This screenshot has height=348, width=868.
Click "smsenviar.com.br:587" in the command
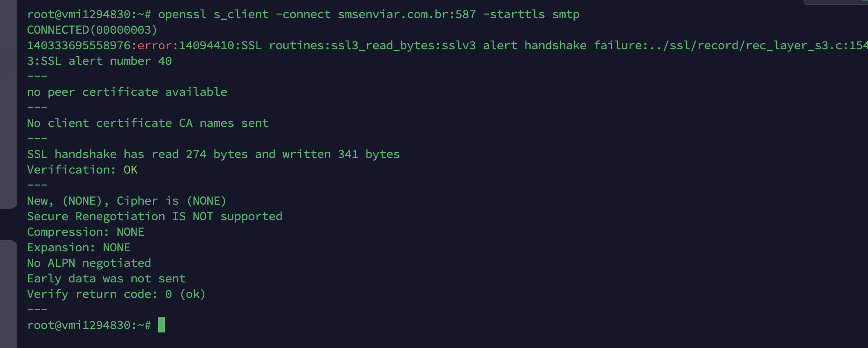406,14
